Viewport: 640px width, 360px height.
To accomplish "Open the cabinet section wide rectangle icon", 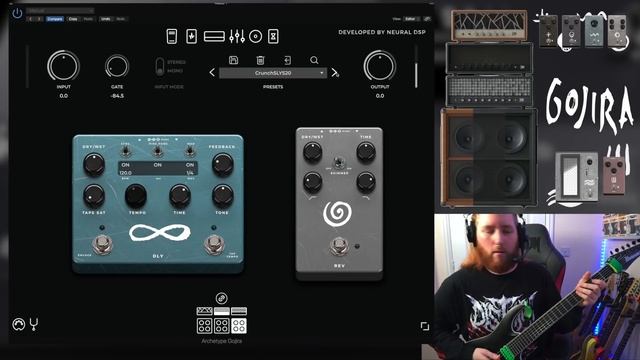I will [214, 37].
